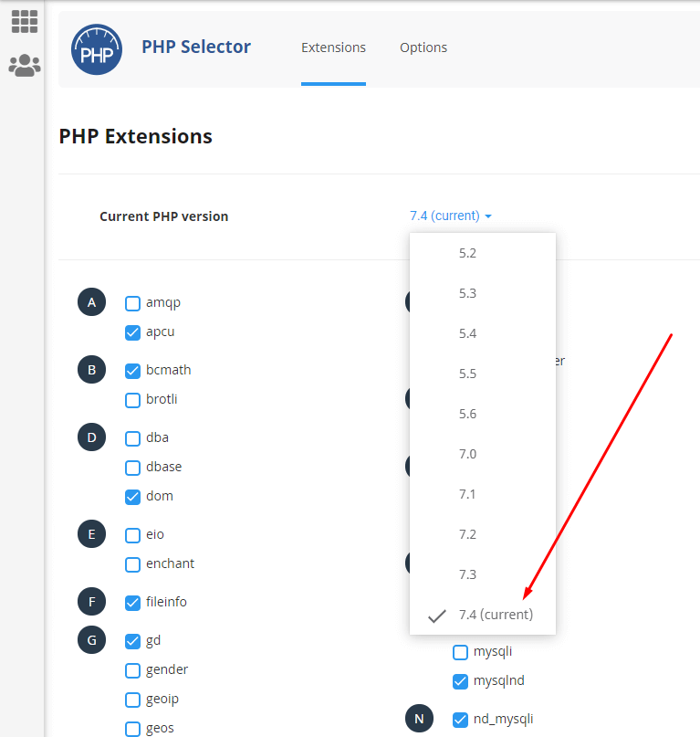The image size is (700, 737).
Task: Open the current PHP version dropdown
Action: (450, 216)
